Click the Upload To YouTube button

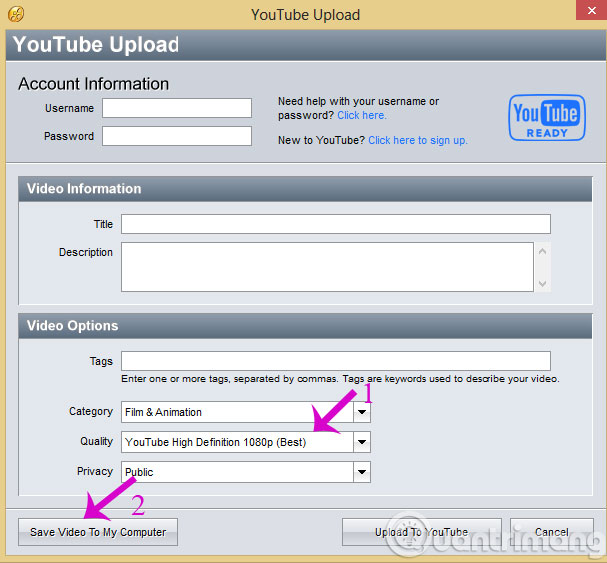click(x=422, y=532)
